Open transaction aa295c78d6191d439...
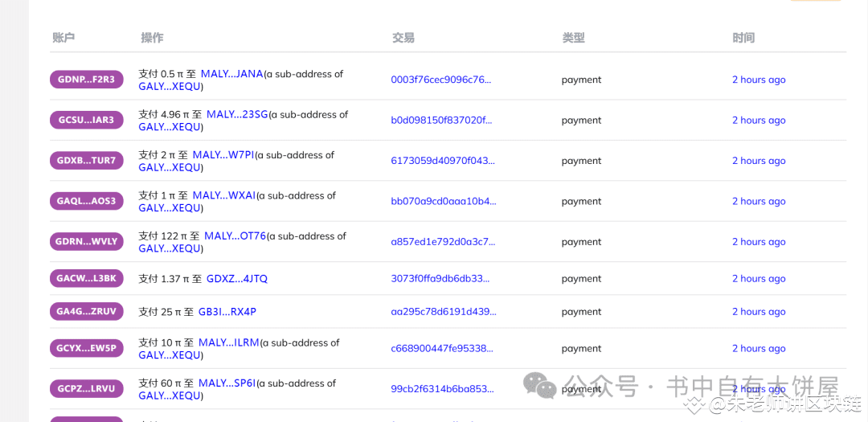This screenshot has height=422, width=868. [444, 312]
